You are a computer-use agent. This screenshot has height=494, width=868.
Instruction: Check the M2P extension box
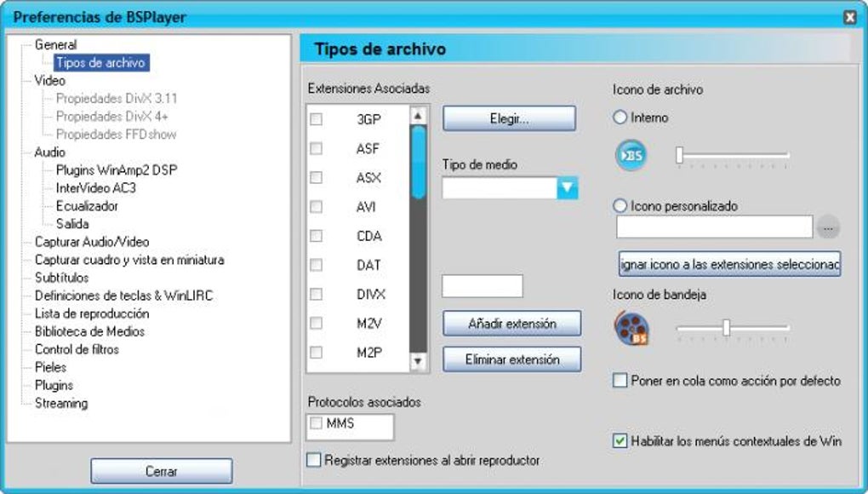316,353
